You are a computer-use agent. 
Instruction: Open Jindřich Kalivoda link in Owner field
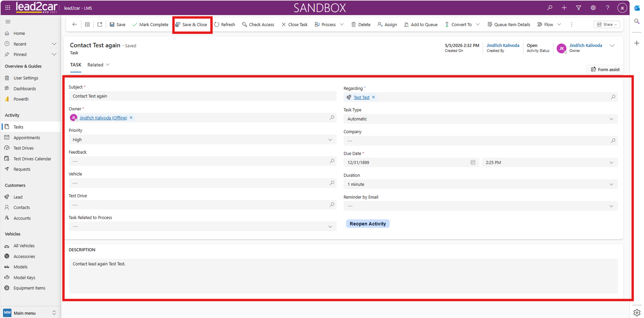(x=103, y=118)
